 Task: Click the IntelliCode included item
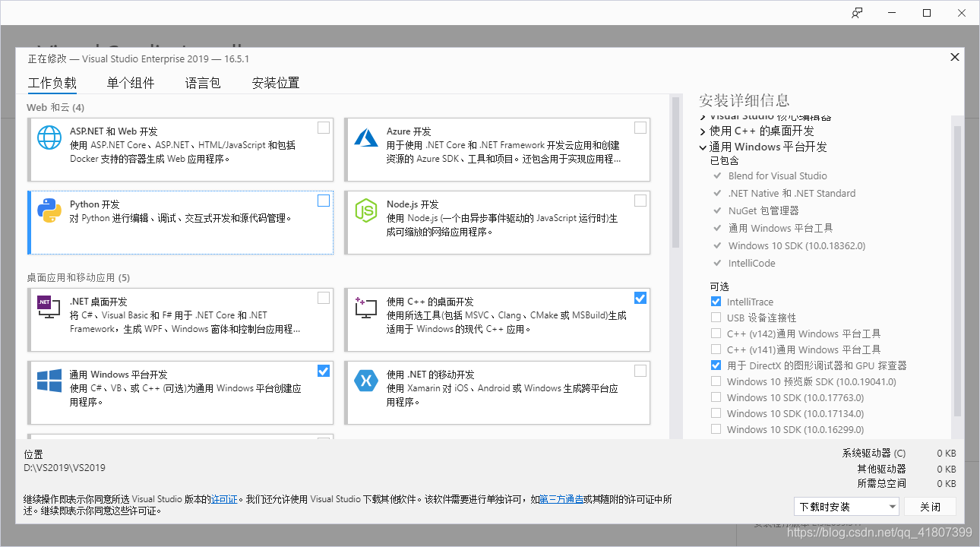pos(752,263)
